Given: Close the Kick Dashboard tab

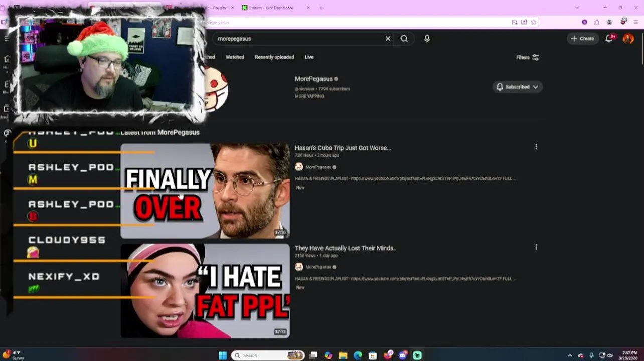Looking at the screenshot, I should click(308, 8).
